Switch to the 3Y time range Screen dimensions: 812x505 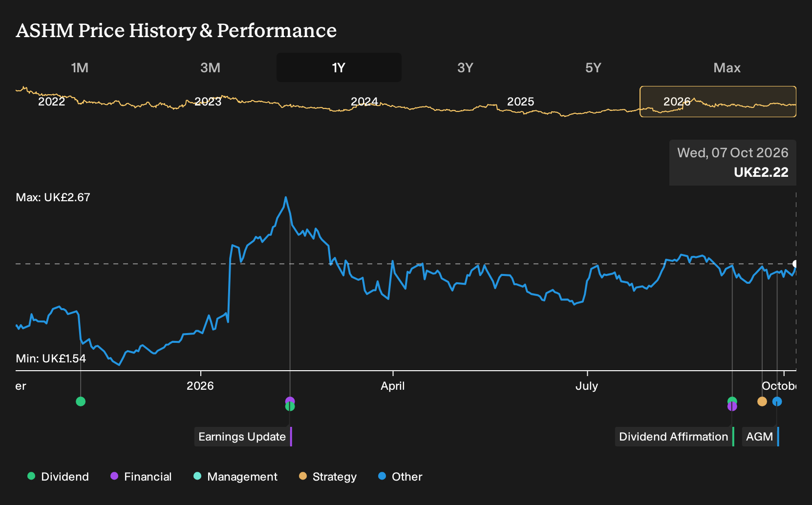point(465,67)
